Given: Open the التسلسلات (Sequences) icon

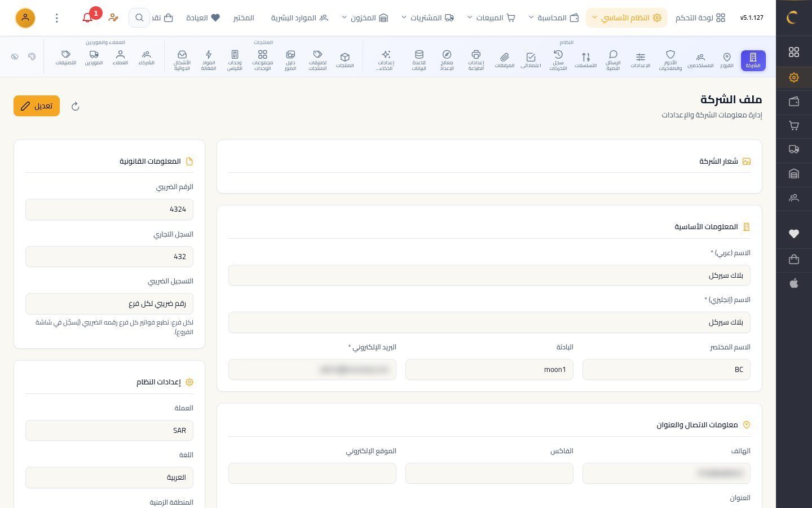Looking at the screenshot, I should (x=585, y=60).
